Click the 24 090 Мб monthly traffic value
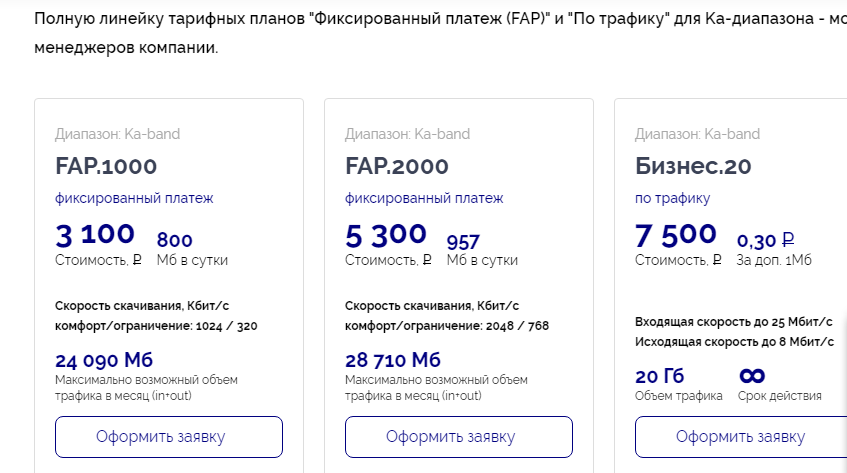This screenshot has width=847, height=473. pos(104,360)
